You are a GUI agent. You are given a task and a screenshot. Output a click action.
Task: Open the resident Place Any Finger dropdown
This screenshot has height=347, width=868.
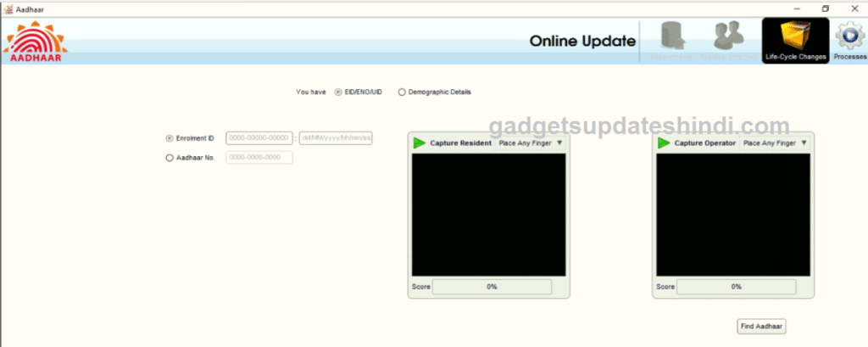[x=531, y=143]
